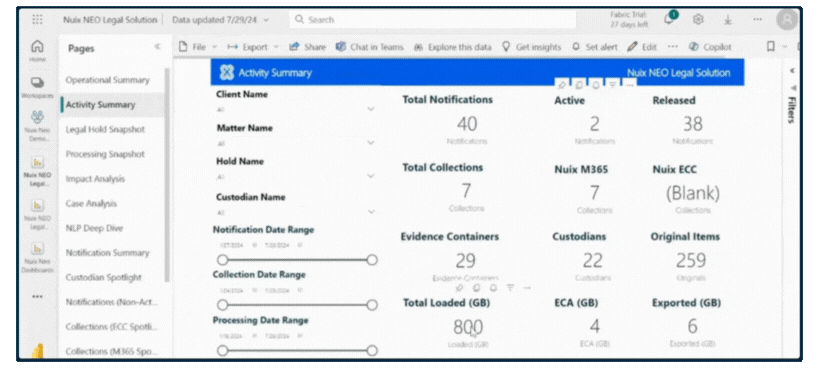Click the filter icon above Total Loaded (GB)
The height and width of the screenshot is (368, 819).
click(x=510, y=288)
